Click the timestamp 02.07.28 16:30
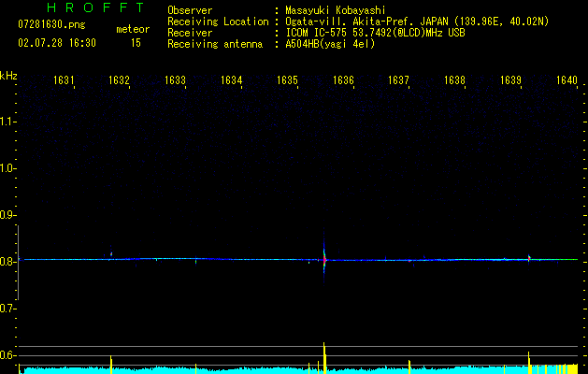Image resolution: width=588 pixels, height=374 pixels. click(x=57, y=43)
